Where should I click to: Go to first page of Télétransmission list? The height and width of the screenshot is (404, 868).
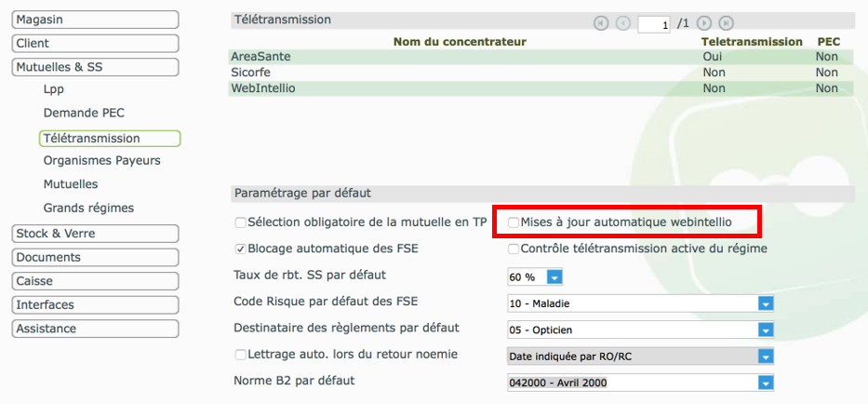(601, 23)
